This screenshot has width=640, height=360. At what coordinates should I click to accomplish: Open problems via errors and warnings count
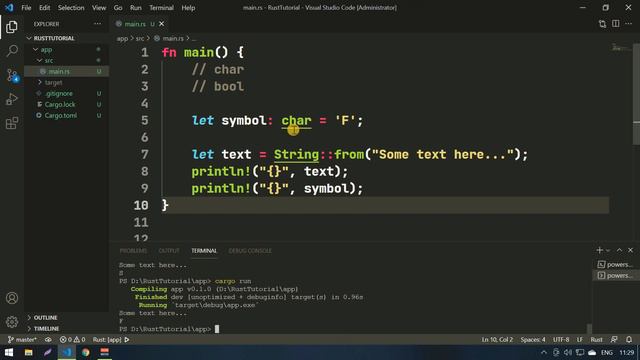72,340
